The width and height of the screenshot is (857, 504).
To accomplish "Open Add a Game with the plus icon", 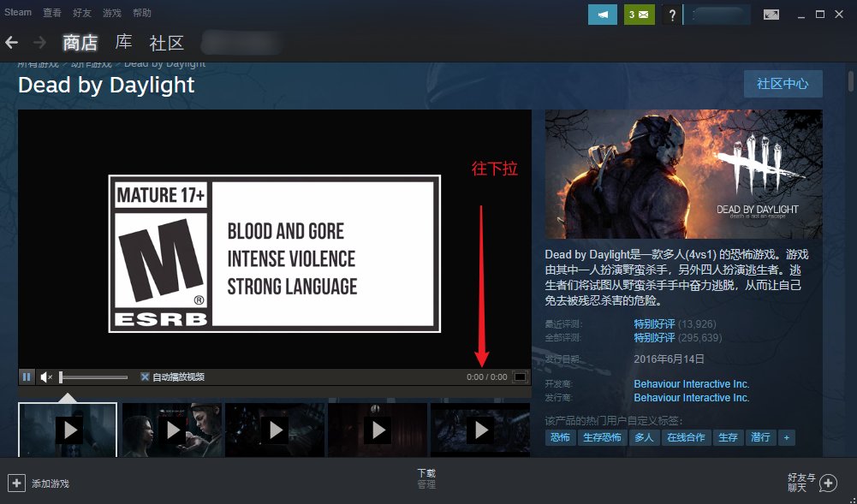I will 16,482.
